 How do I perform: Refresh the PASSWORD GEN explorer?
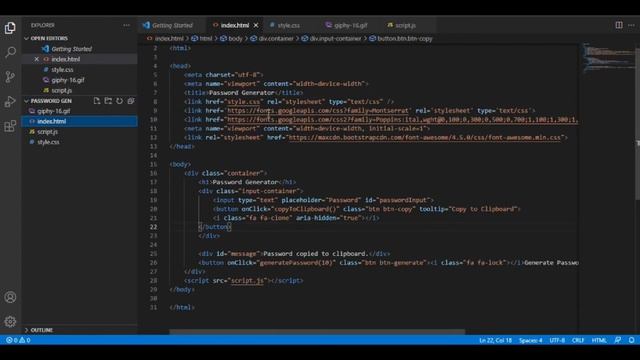coord(119,101)
